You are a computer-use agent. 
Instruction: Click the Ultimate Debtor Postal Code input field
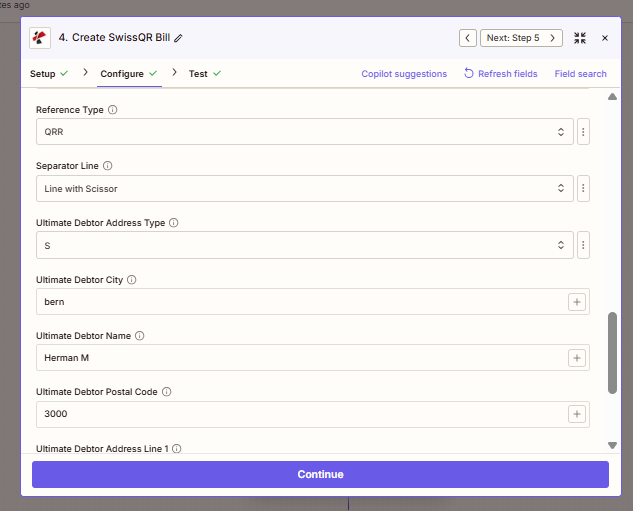pyautogui.click(x=300, y=414)
